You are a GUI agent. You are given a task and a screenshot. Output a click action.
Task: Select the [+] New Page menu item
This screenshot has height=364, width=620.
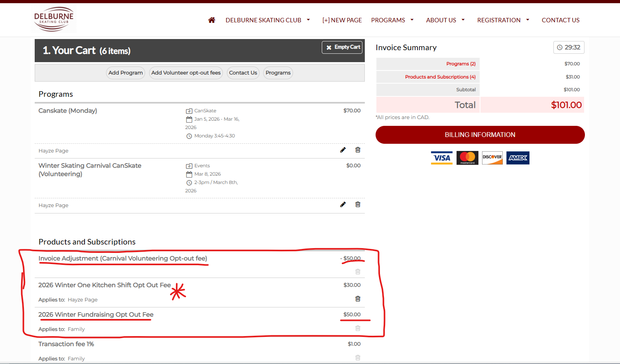coord(342,20)
